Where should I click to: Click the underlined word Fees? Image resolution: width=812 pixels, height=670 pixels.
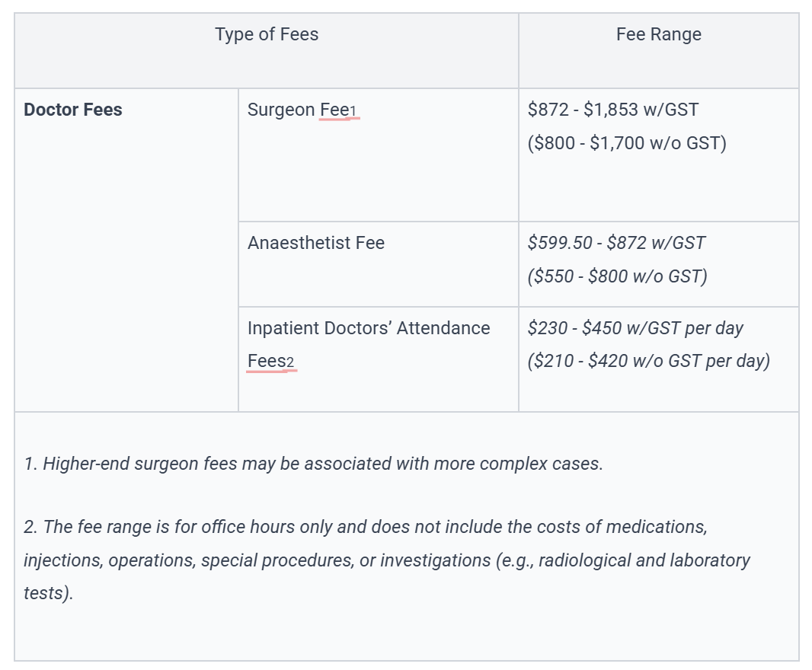(267, 361)
